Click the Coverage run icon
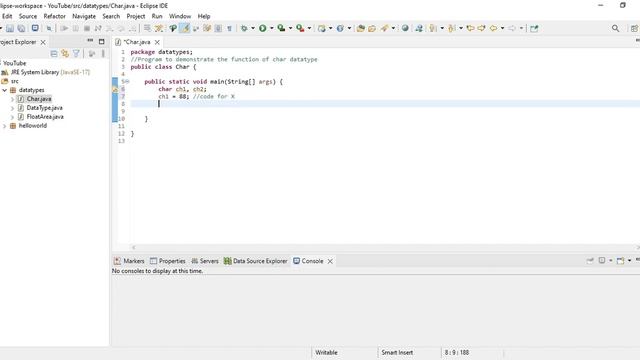This screenshot has width=640, height=360. pos(281,28)
